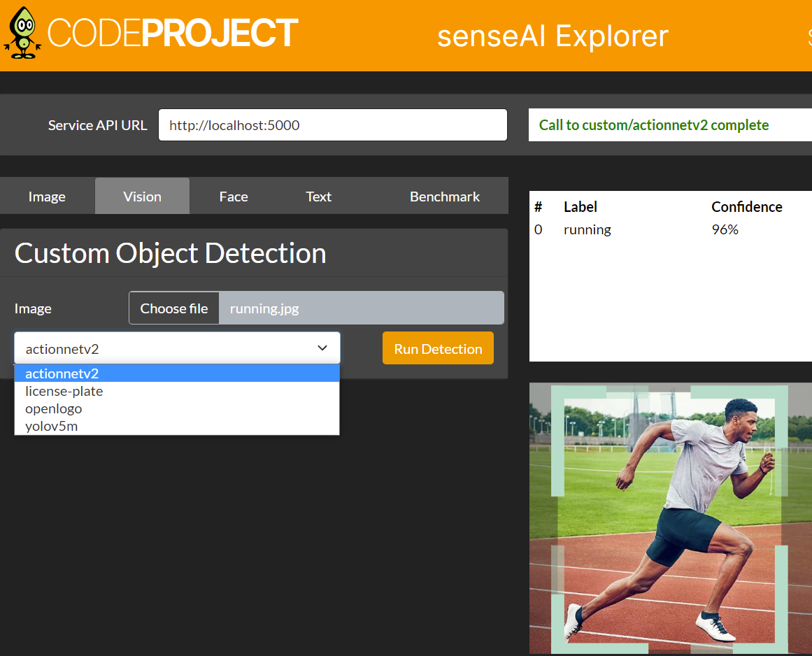Switch to the Image tab
The width and height of the screenshot is (812, 656).
(47, 197)
